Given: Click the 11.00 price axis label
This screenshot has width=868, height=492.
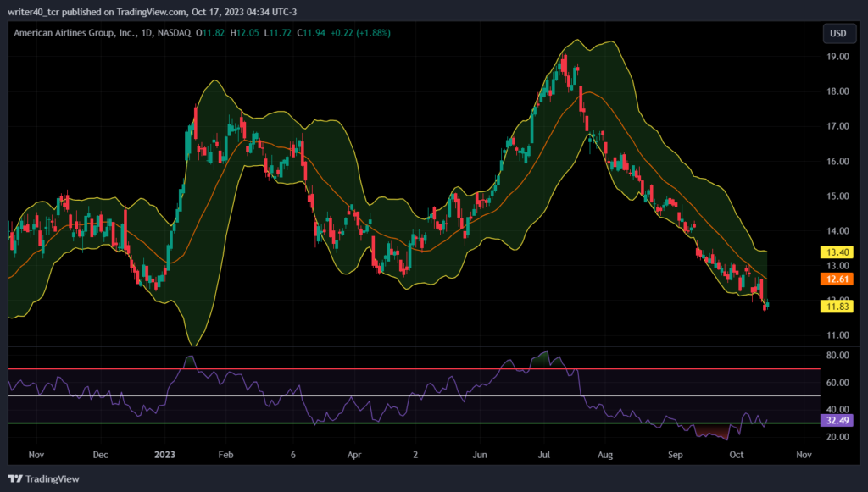Looking at the screenshot, I should [x=837, y=335].
